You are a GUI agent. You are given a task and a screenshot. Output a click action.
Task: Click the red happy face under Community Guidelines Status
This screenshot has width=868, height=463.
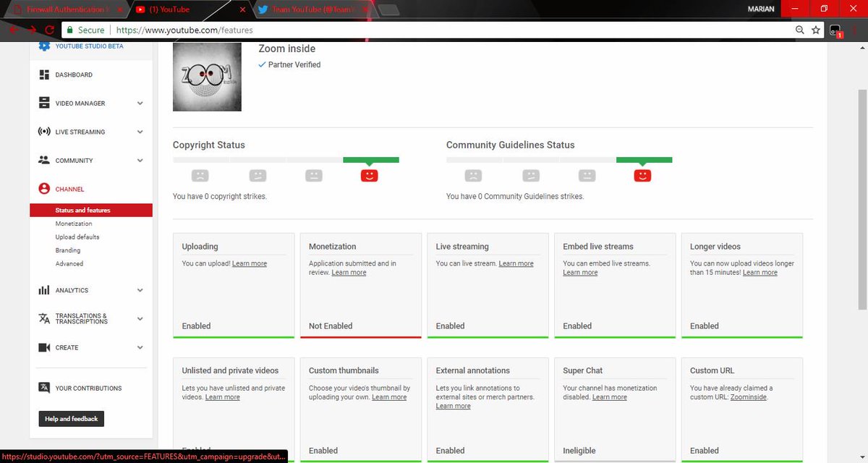(x=643, y=175)
